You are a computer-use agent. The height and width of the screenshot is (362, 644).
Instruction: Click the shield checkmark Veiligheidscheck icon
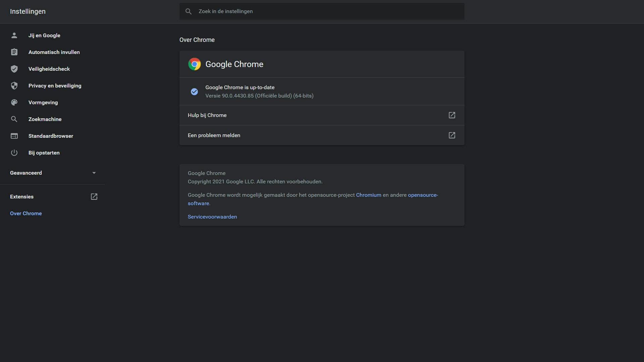click(x=14, y=69)
